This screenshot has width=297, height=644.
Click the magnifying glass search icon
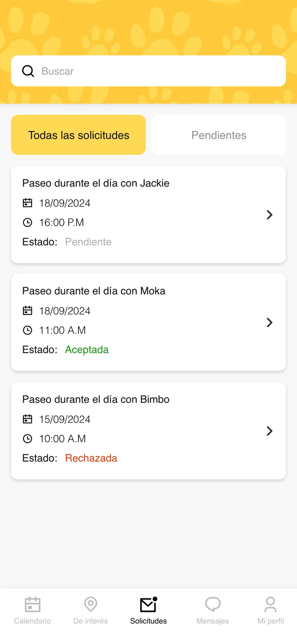pyautogui.click(x=28, y=71)
